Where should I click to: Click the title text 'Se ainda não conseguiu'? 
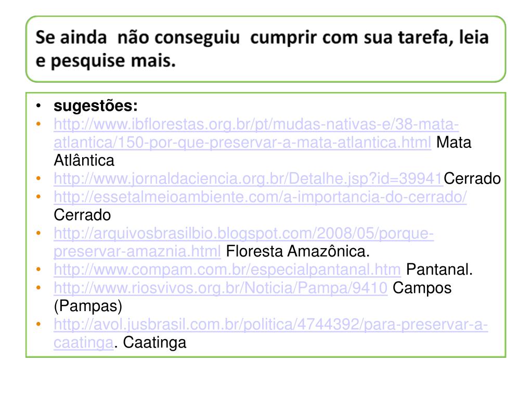(x=137, y=37)
